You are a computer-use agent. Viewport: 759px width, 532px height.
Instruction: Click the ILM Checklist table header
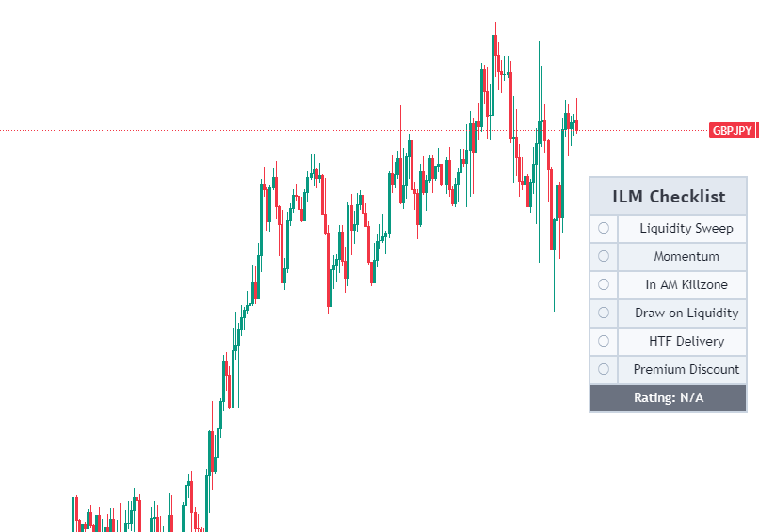(668, 196)
